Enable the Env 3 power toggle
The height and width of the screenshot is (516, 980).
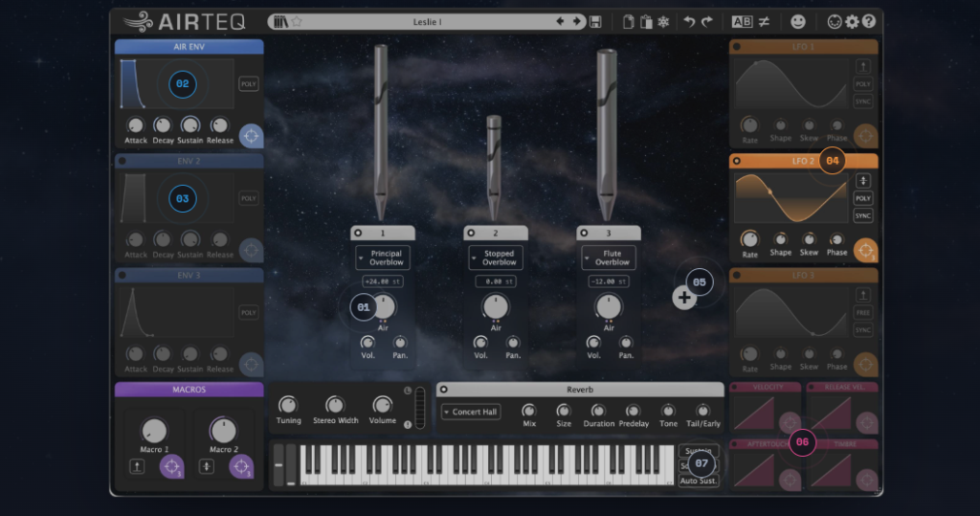point(122,275)
